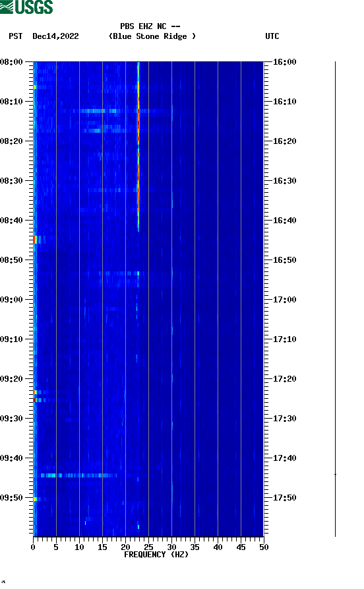Click the 16:20 UTC time label

[284, 141]
